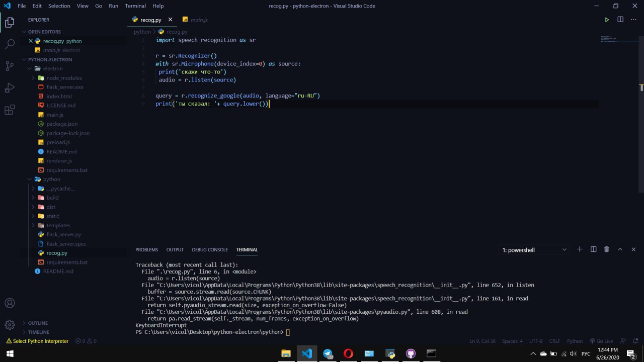The height and width of the screenshot is (362, 644).
Task: Open editor More Actions ellipsis
Action: (x=633, y=20)
